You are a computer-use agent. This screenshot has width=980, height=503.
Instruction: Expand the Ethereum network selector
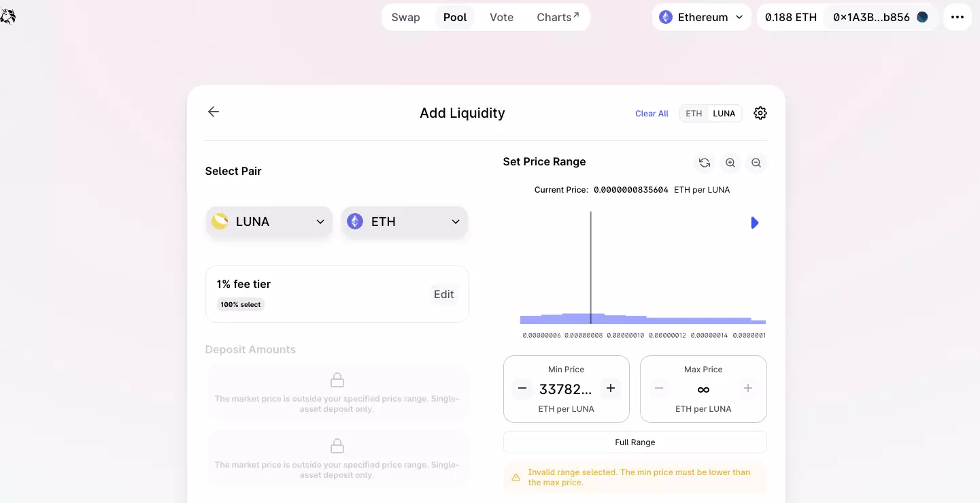[702, 17]
